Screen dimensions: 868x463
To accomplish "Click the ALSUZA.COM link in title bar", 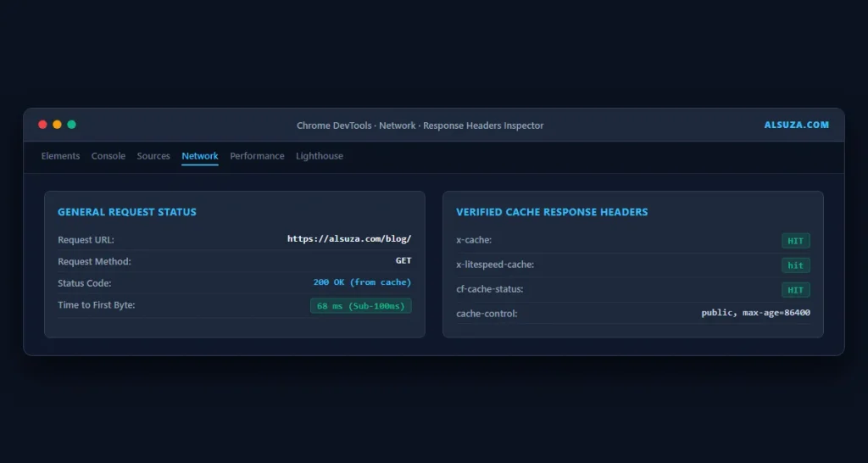I will [x=797, y=126].
